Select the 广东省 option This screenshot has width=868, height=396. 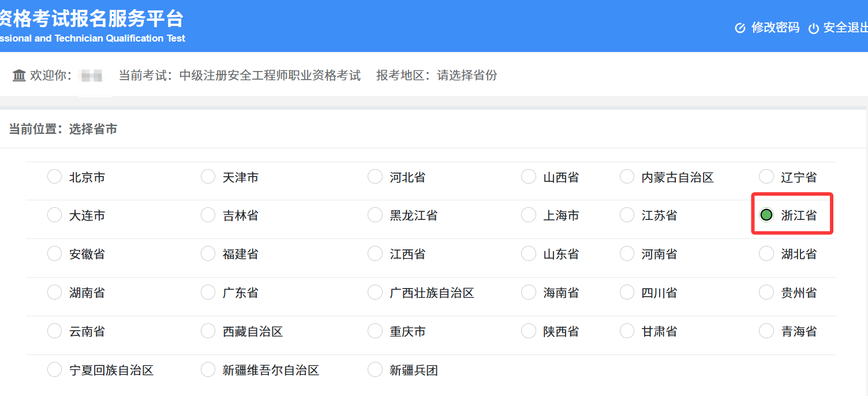tap(208, 292)
